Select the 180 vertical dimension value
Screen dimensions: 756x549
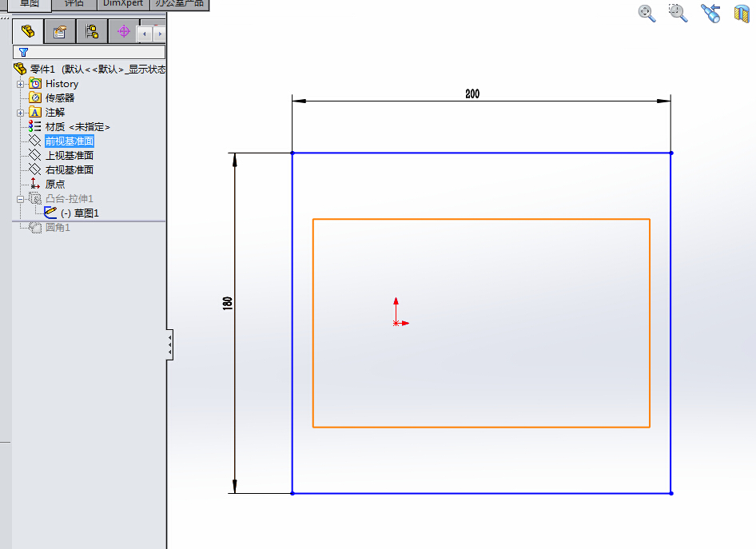point(228,303)
